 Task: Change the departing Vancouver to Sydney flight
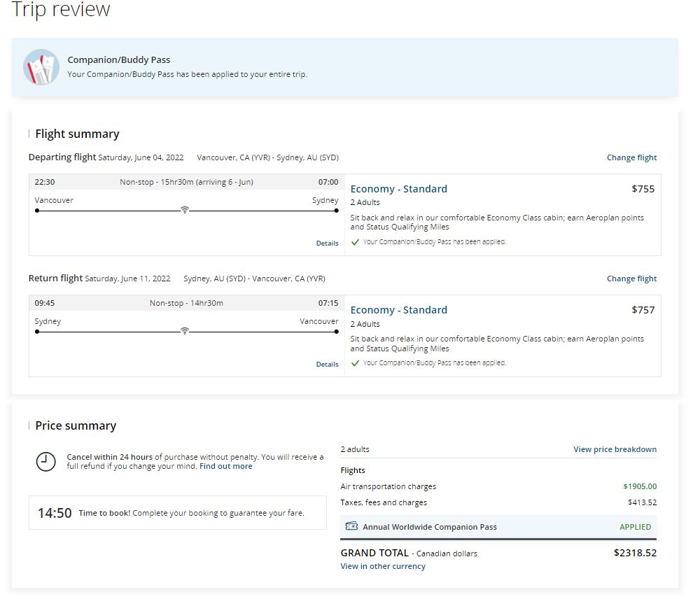pyautogui.click(x=631, y=157)
